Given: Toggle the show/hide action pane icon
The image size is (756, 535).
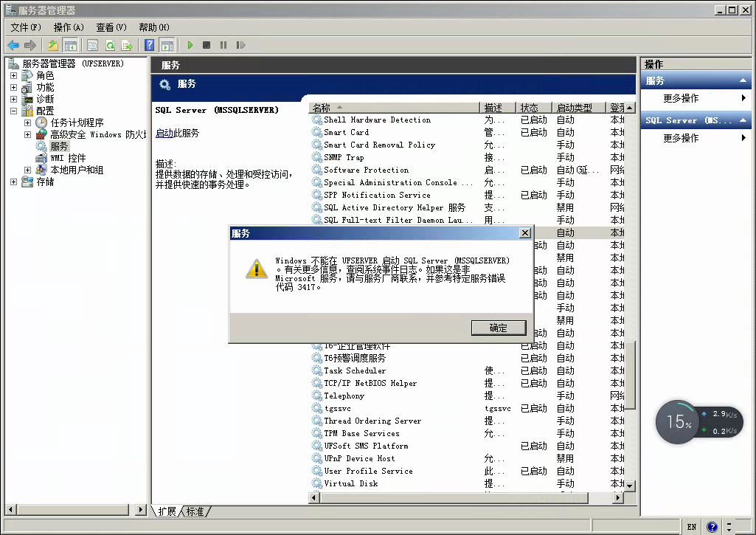Looking at the screenshot, I should 167,45.
